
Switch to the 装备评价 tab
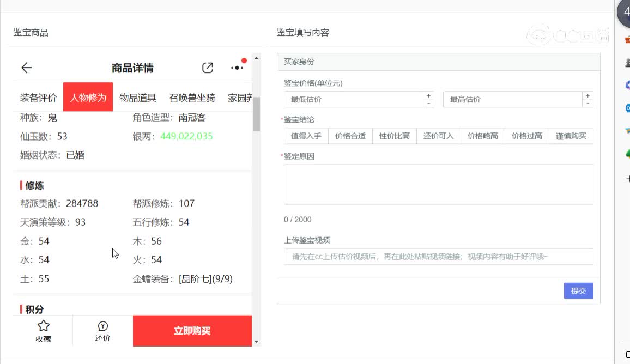[38, 98]
